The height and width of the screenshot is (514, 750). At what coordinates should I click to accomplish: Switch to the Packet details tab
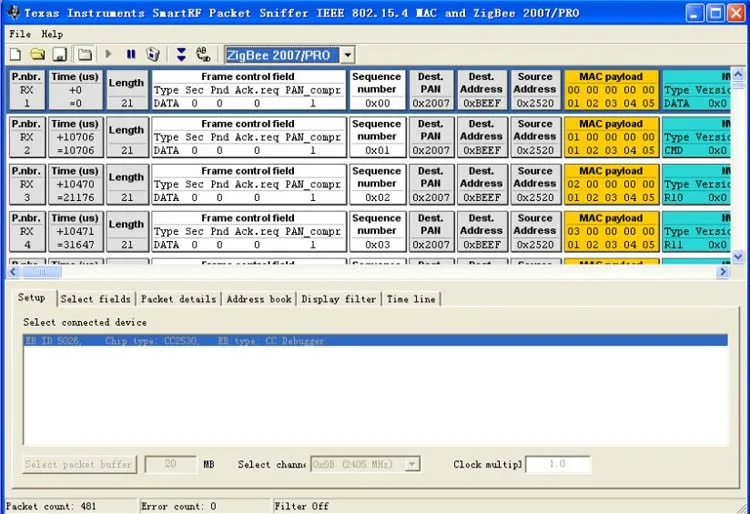tap(178, 299)
